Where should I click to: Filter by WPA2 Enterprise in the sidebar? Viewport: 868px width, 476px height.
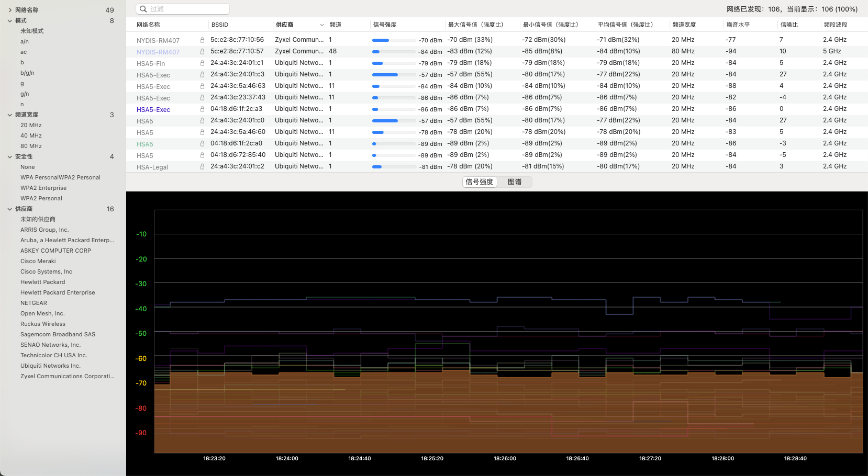(43, 188)
